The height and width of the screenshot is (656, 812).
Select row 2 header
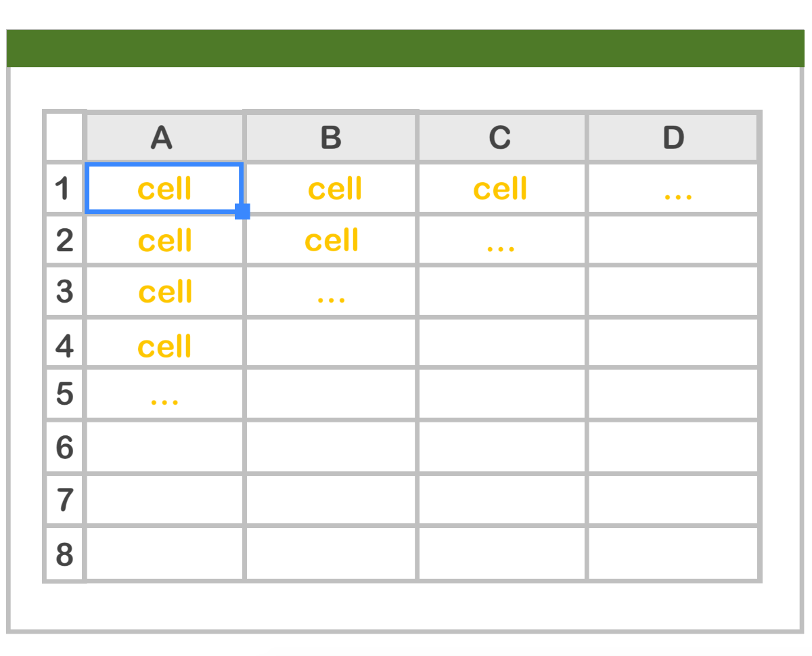click(64, 240)
